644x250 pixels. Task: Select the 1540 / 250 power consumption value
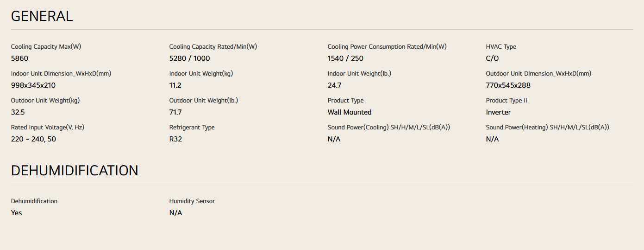tap(345, 58)
